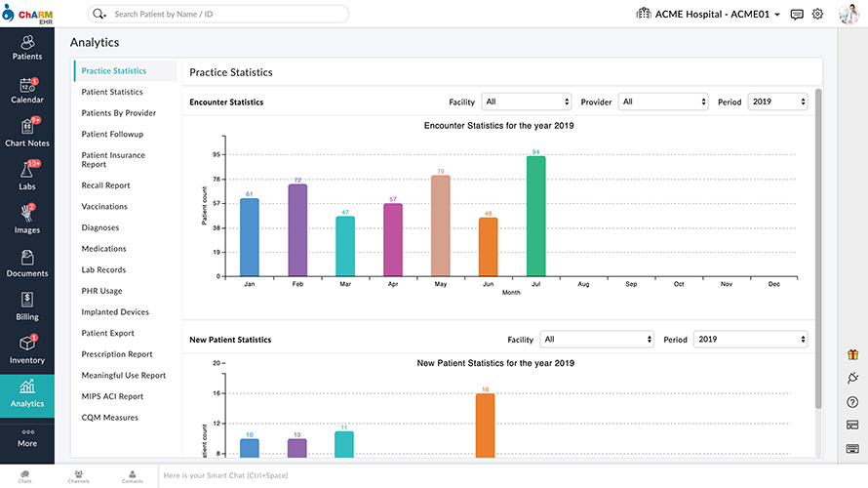Open the messages icon in header
This screenshot has height=488, width=868.
797,15
